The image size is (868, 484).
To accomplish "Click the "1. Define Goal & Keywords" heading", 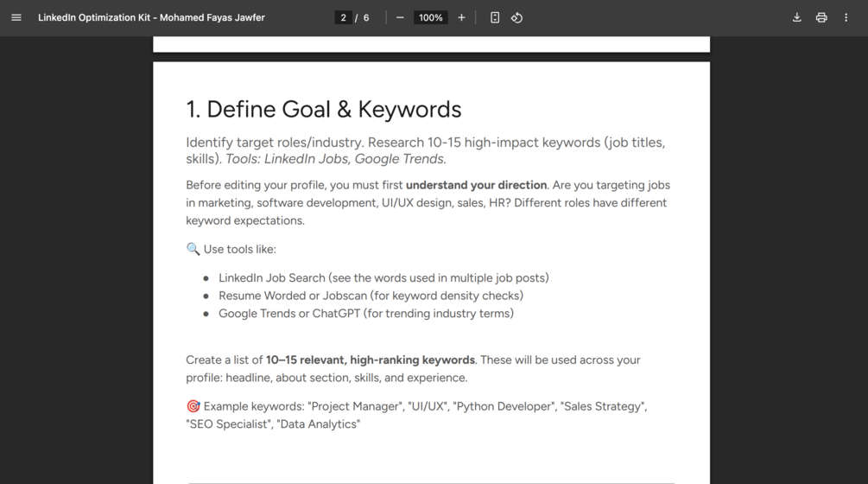I will click(x=323, y=110).
